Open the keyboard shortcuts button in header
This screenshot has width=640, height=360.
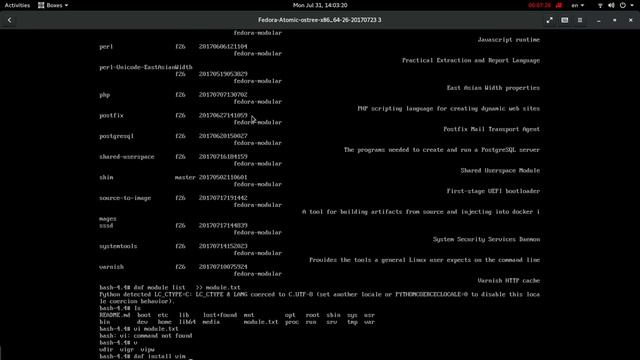pos(564,20)
